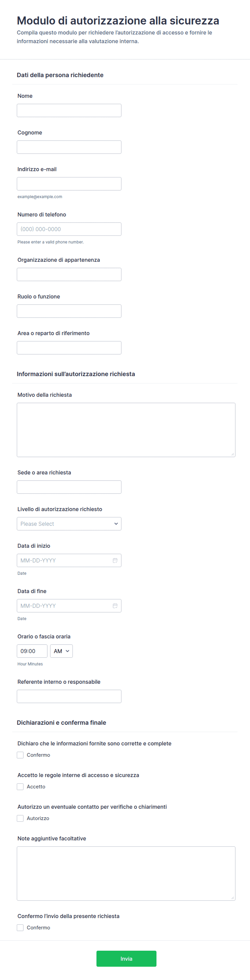Check Confermo under information correctness declaration

(x=20, y=755)
